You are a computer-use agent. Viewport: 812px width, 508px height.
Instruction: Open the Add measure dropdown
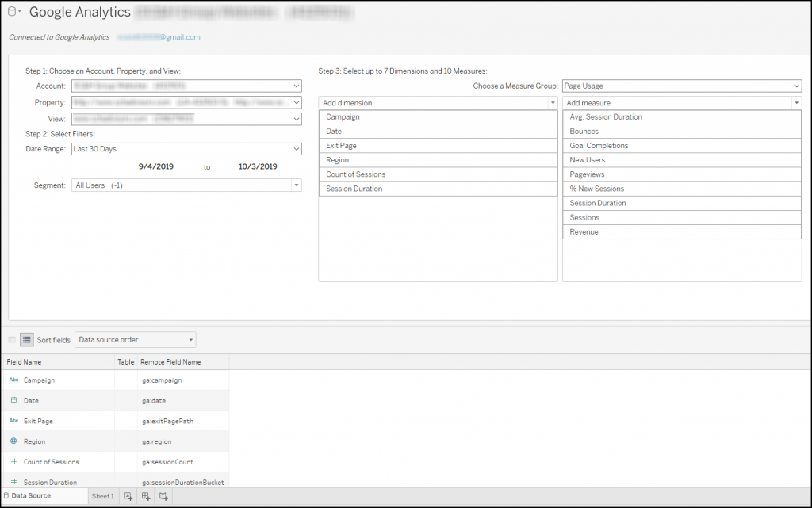click(x=682, y=103)
